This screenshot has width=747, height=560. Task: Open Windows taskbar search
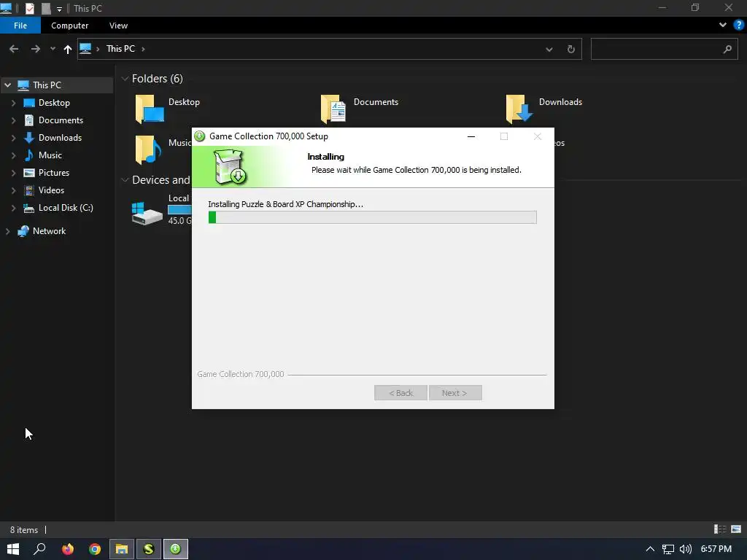click(x=39, y=549)
